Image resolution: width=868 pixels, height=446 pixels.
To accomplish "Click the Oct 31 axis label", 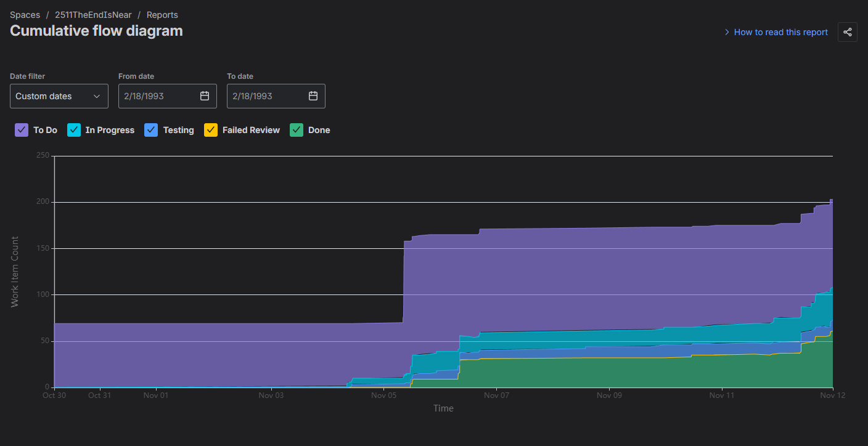I will click(99, 395).
